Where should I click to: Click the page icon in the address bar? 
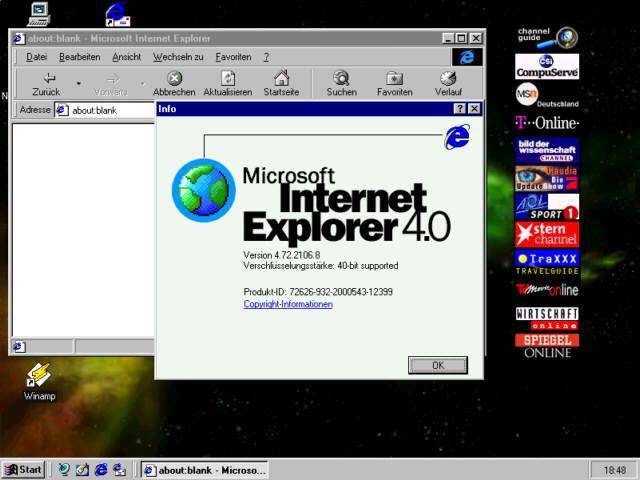point(62,110)
